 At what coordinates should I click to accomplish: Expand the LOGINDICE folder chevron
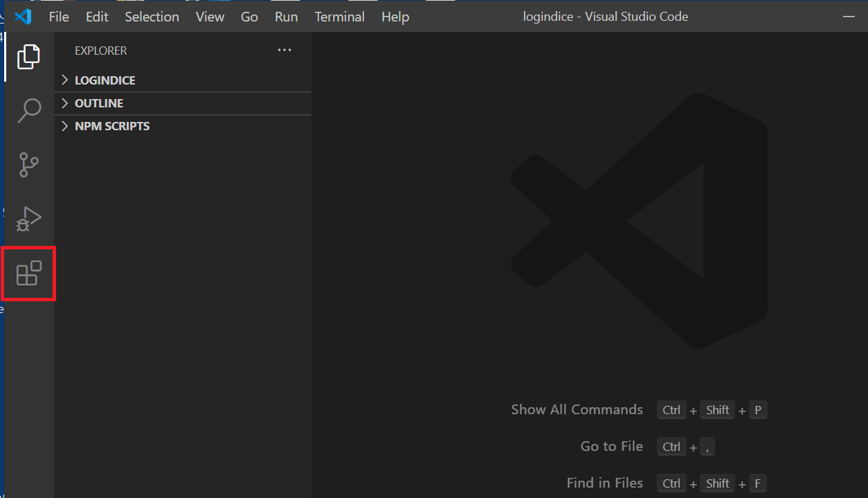coord(65,80)
